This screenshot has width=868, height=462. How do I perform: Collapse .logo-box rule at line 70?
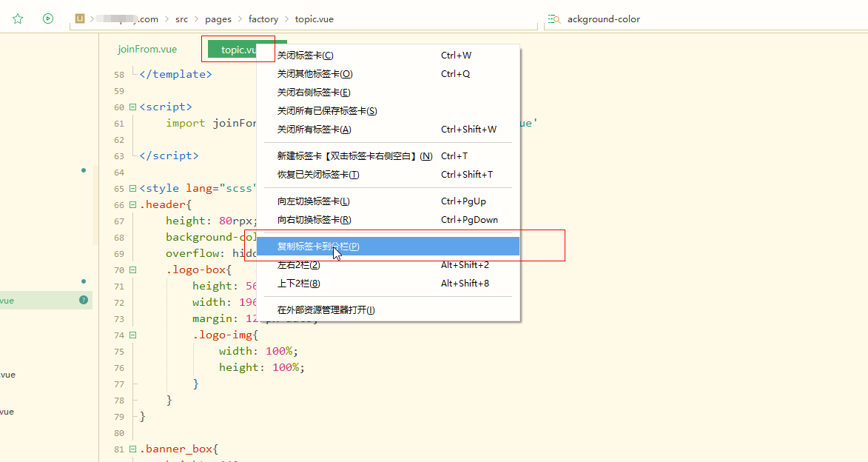tap(133, 269)
